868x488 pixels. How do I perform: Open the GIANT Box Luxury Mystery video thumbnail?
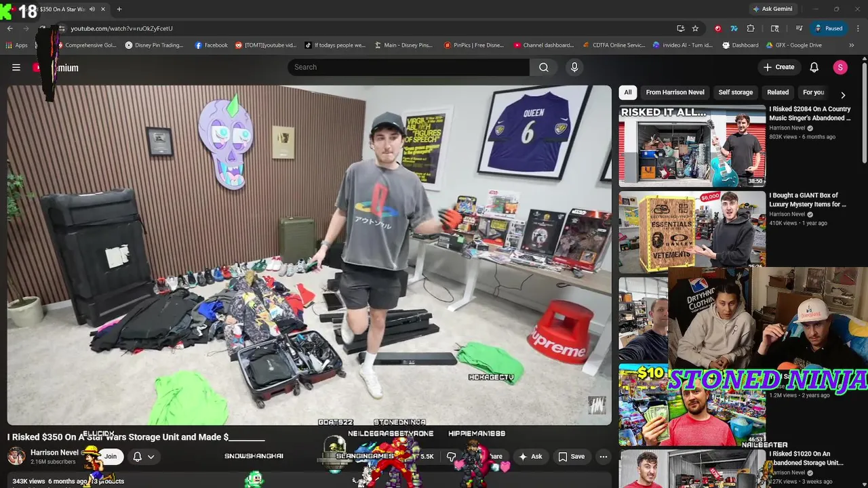692,232
